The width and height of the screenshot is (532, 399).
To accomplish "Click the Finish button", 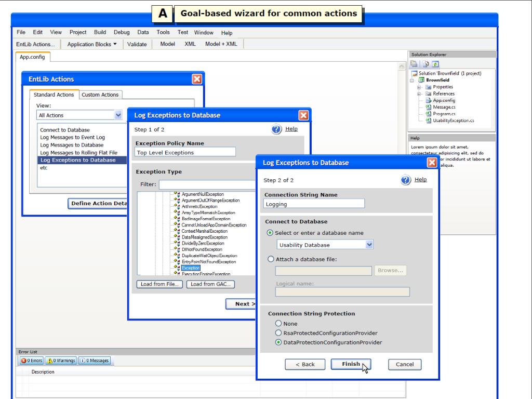I will pos(351,364).
